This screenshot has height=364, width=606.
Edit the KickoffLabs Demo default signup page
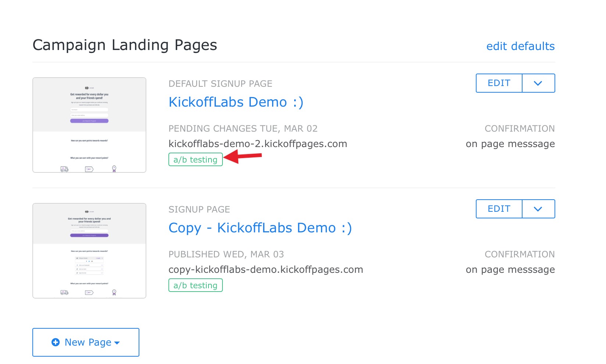pos(499,83)
